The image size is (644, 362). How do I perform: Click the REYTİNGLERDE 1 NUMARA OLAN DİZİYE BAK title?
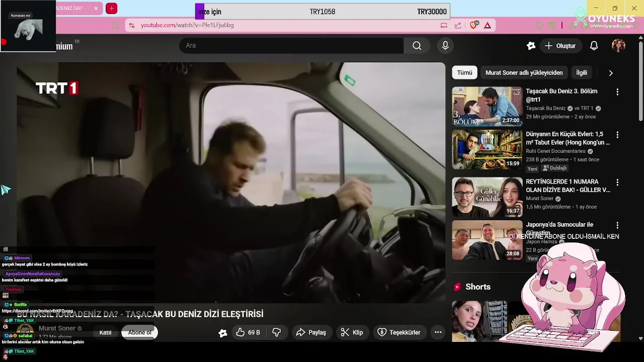pos(568,186)
